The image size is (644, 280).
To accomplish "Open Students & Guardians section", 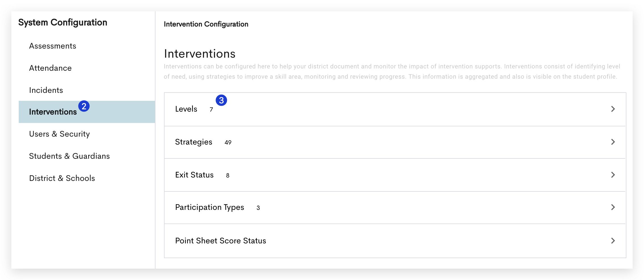I will [x=69, y=156].
